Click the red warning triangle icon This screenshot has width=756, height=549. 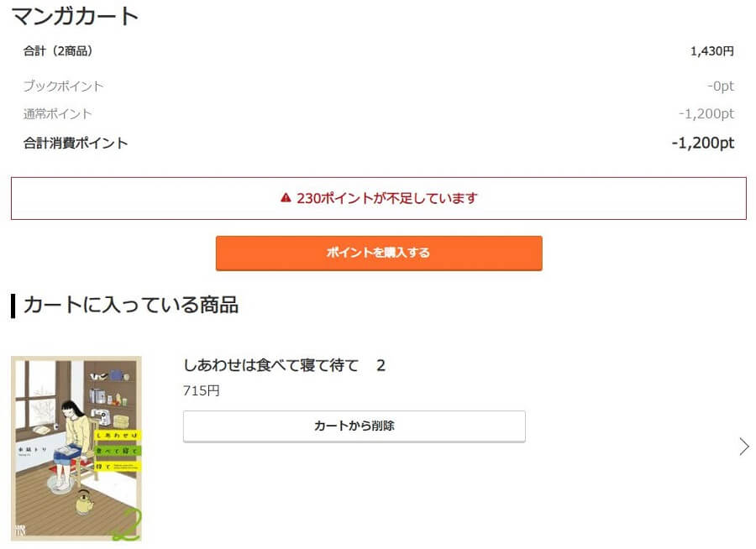286,197
